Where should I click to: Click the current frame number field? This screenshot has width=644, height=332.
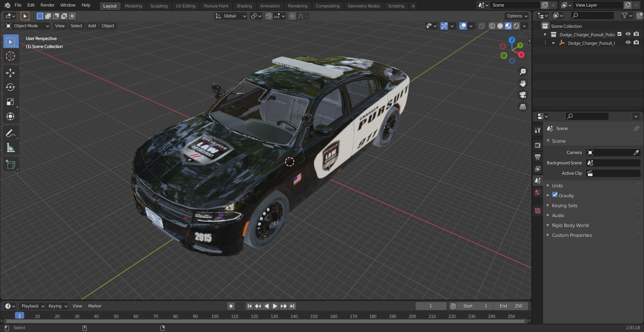tap(430, 306)
